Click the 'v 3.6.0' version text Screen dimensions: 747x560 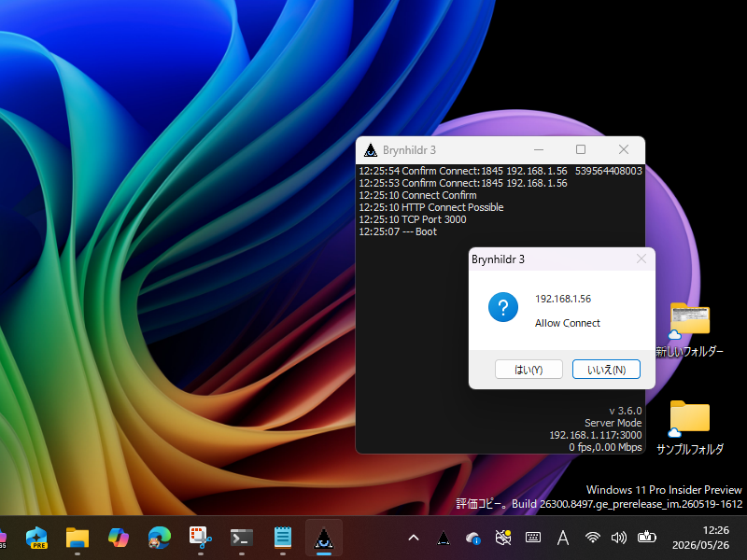point(626,411)
